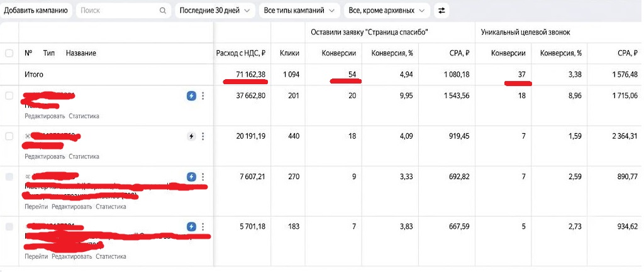
Task: Click conversion rate "9,95"
Action: (x=406, y=95)
